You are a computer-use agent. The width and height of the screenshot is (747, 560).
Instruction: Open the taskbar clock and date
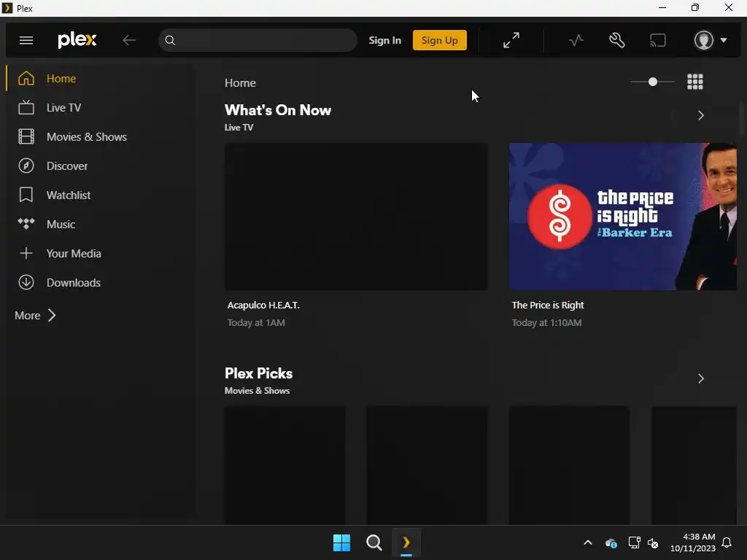[x=693, y=542]
